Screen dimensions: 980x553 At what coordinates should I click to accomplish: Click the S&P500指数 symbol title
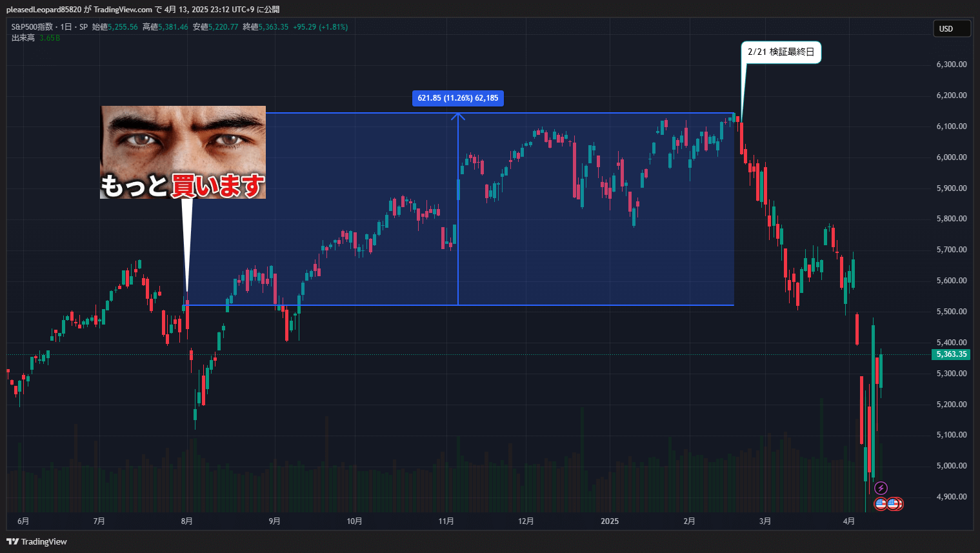pyautogui.click(x=32, y=27)
